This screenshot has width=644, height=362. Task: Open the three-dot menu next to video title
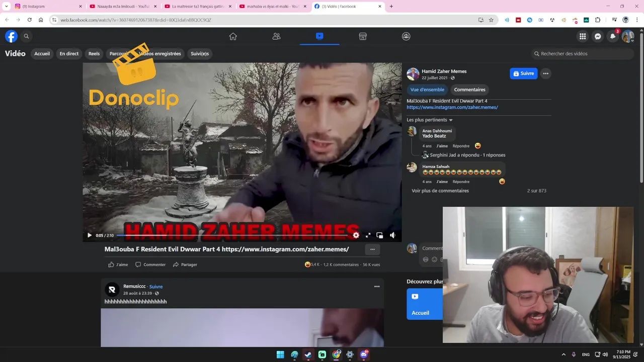[x=372, y=249]
